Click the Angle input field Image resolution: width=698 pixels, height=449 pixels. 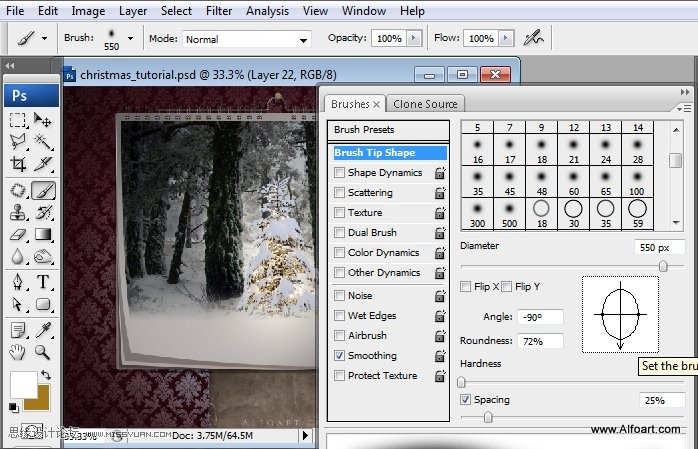[x=540, y=317]
